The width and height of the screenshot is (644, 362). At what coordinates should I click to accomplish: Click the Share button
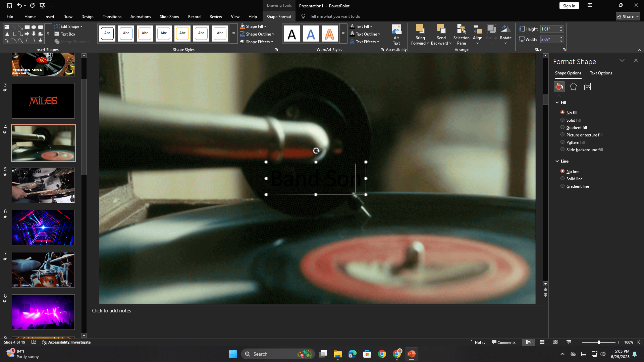pyautogui.click(x=628, y=16)
